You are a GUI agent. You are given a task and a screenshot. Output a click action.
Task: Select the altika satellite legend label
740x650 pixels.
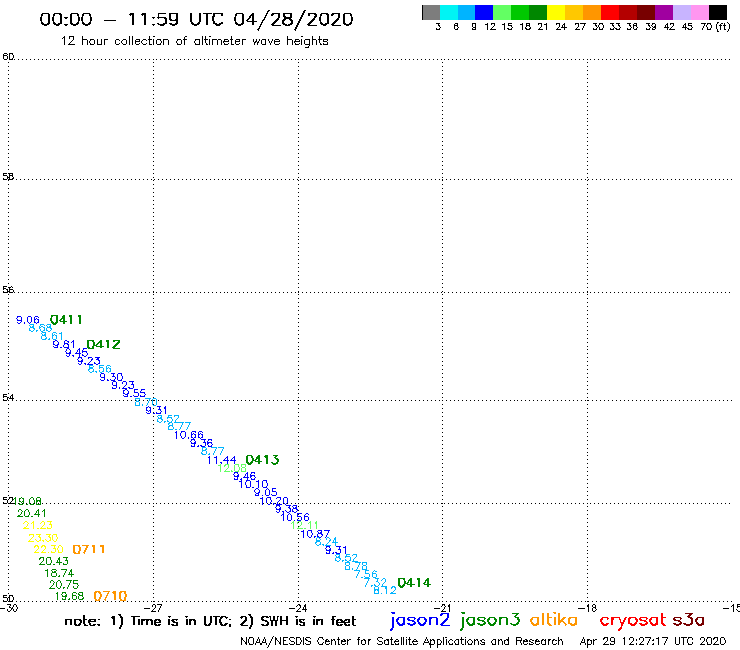tap(554, 620)
